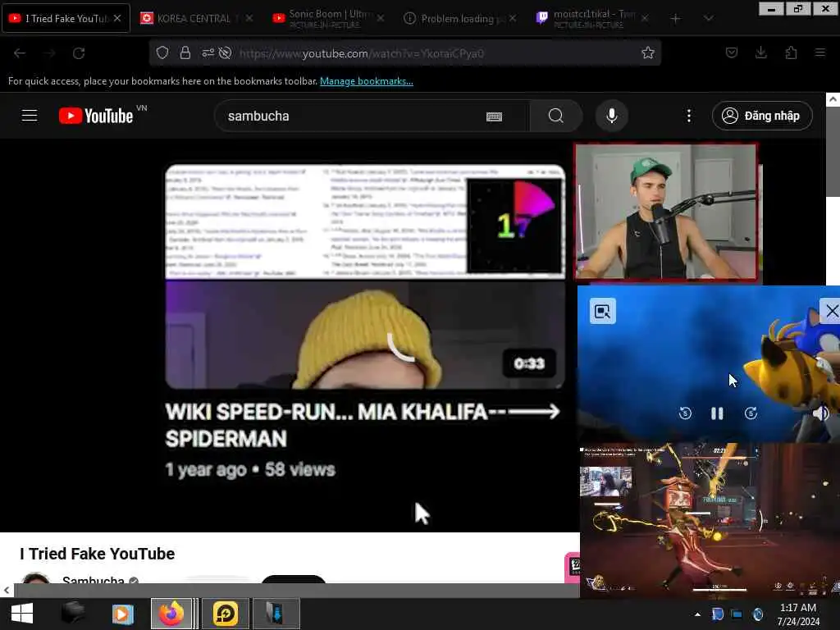The width and height of the screenshot is (840, 630).
Task: Open a new tab with plus button
Action: (x=676, y=18)
